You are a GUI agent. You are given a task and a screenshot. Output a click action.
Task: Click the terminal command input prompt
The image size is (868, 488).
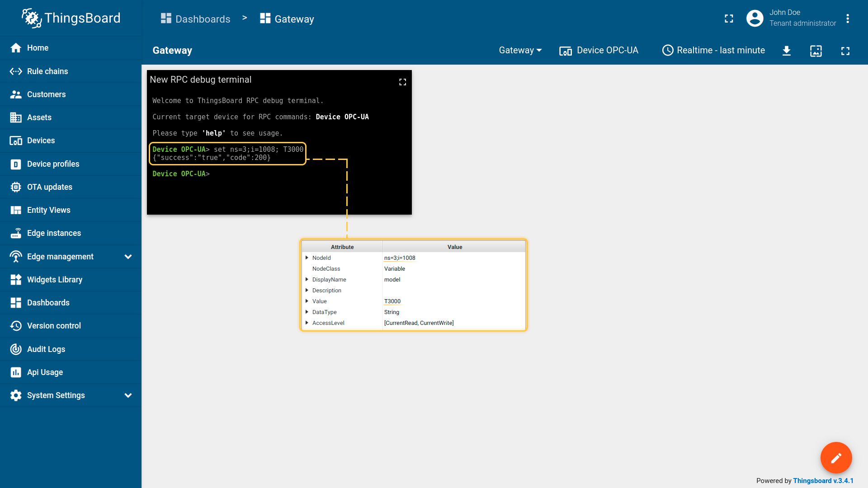181,174
